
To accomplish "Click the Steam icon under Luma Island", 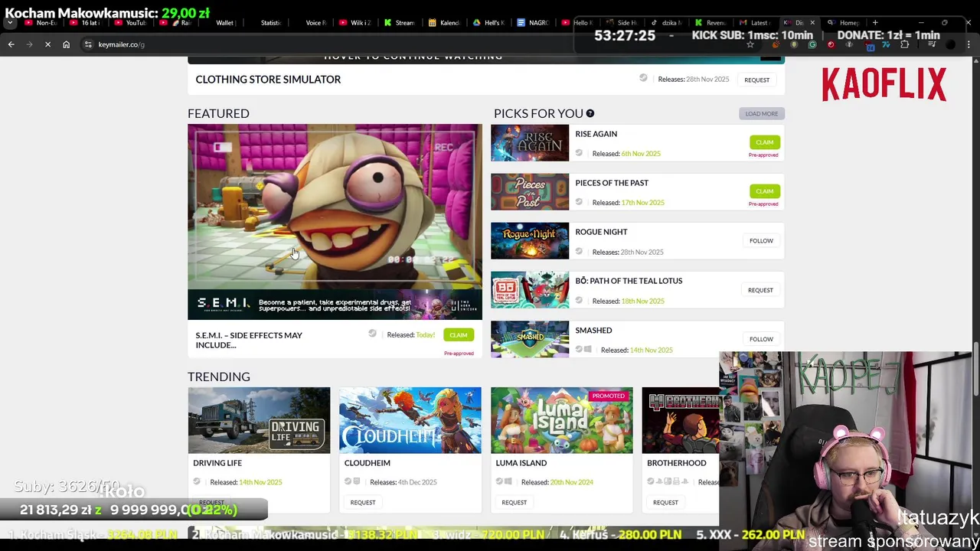I will 499,481.
